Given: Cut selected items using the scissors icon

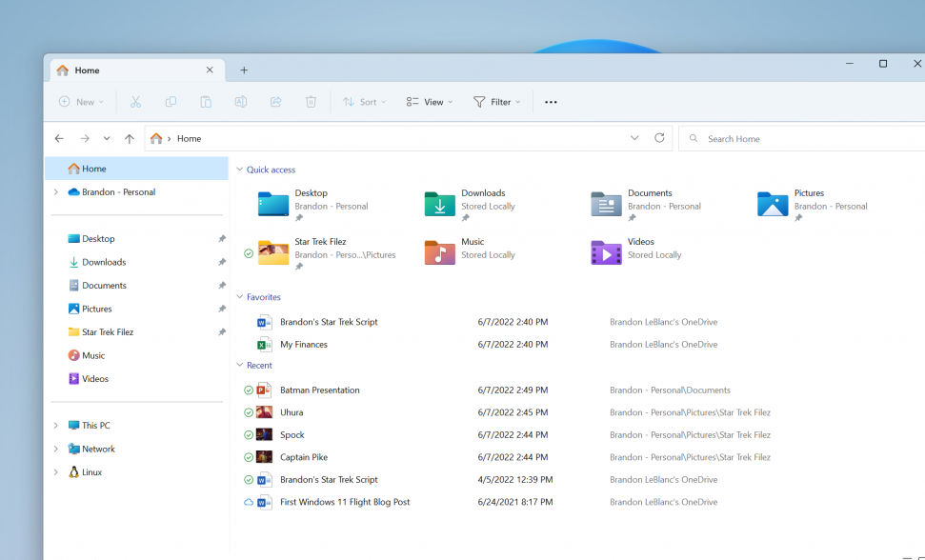Looking at the screenshot, I should [135, 101].
